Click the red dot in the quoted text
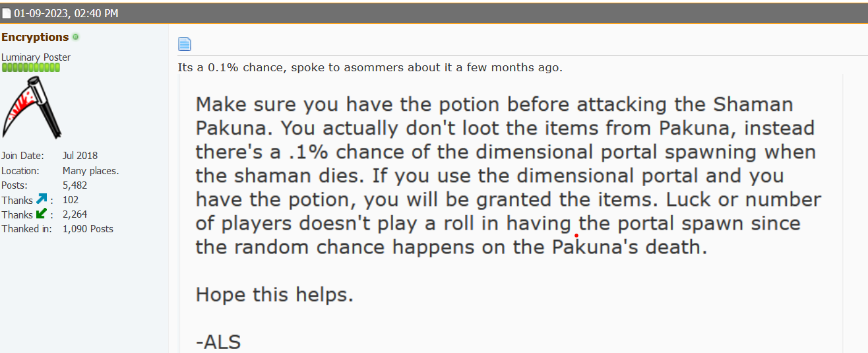This screenshot has width=868, height=353. click(576, 236)
